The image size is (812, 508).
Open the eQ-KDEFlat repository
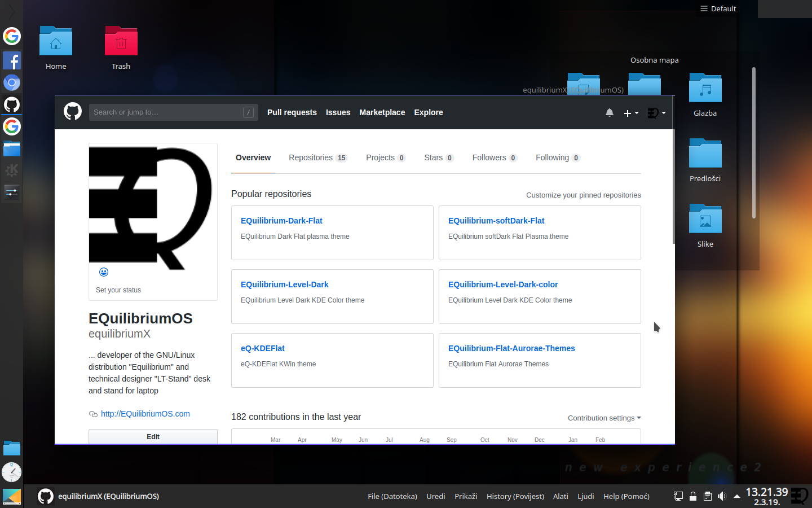pyautogui.click(x=263, y=348)
